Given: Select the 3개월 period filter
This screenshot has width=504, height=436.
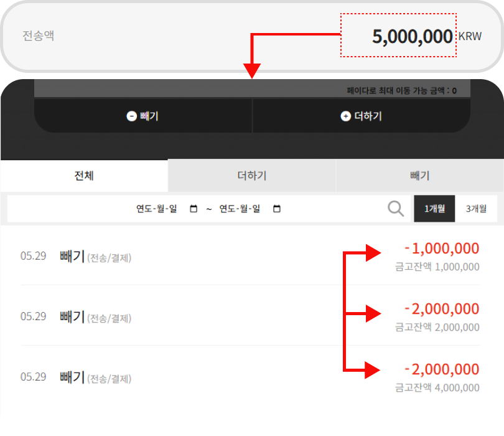Looking at the screenshot, I should point(477,209).
